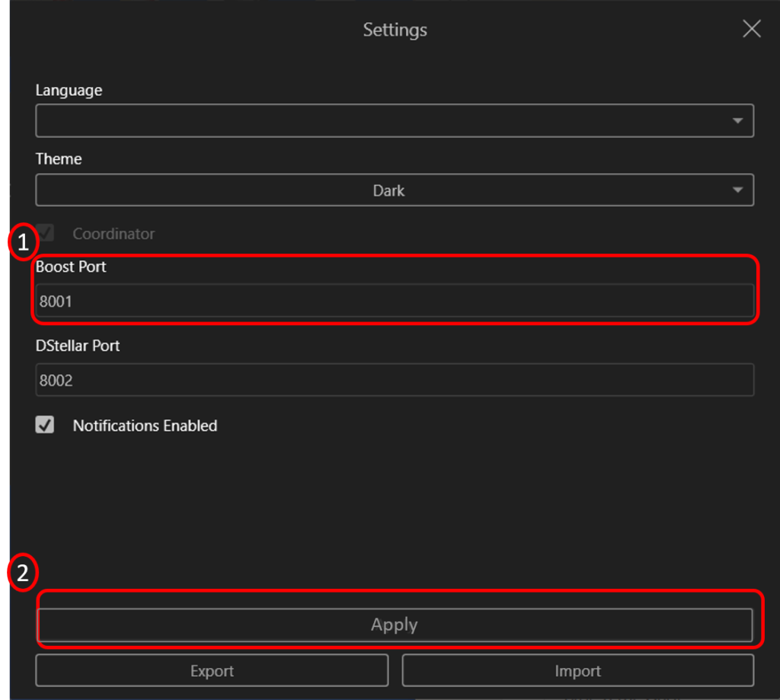
Task: Click the arrow icon in the Theme field
Action: [x=737, y=190]
